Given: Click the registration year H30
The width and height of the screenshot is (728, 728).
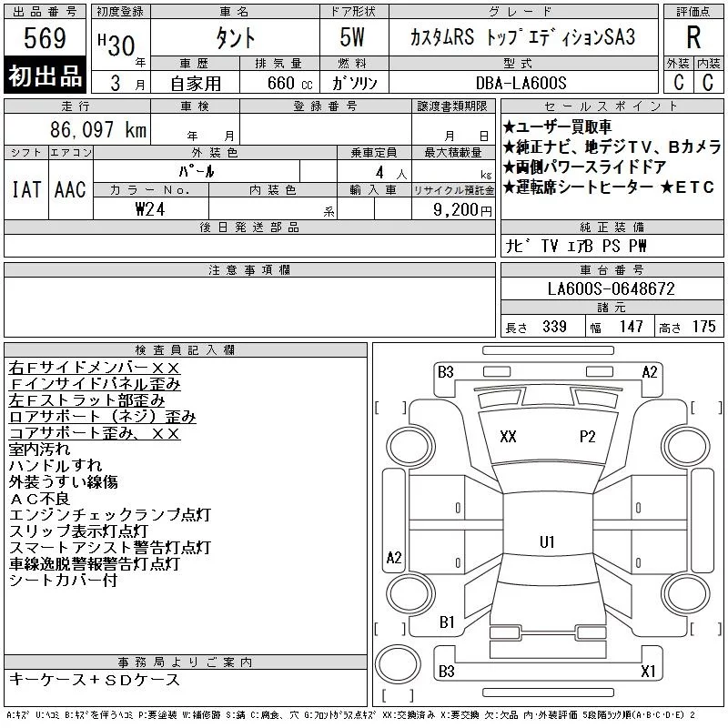Looking at the screenshot, I should (116, 45).
